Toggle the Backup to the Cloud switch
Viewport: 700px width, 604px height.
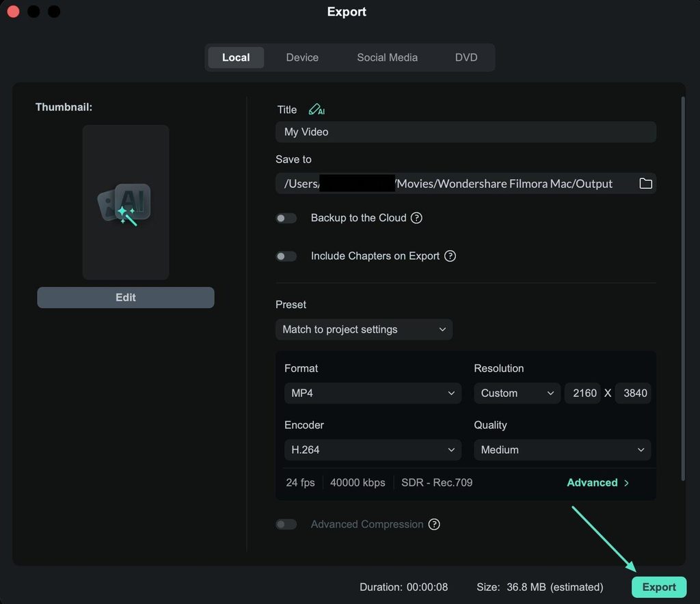point(286,218)
